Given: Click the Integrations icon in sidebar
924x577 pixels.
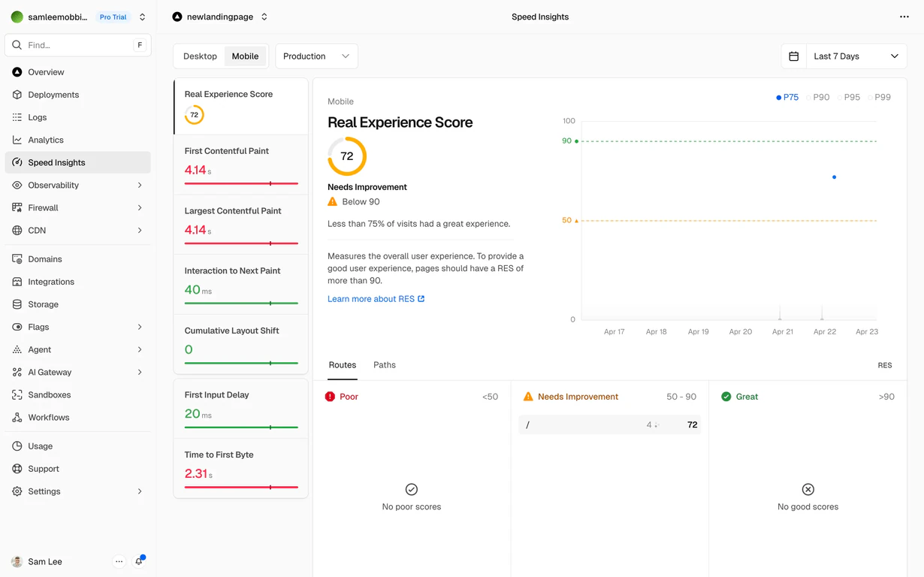Looking at the screenshot, I should click(17, 282).
